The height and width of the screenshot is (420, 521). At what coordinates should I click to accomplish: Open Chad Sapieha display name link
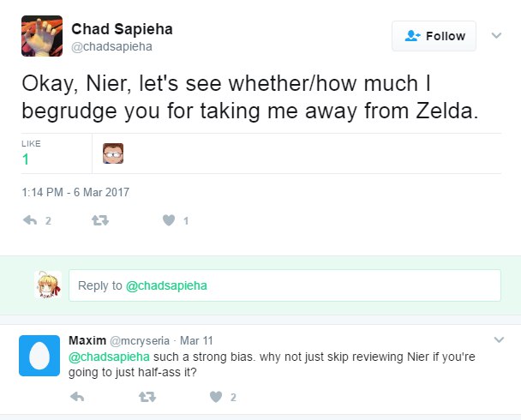[x=122, y=29]
